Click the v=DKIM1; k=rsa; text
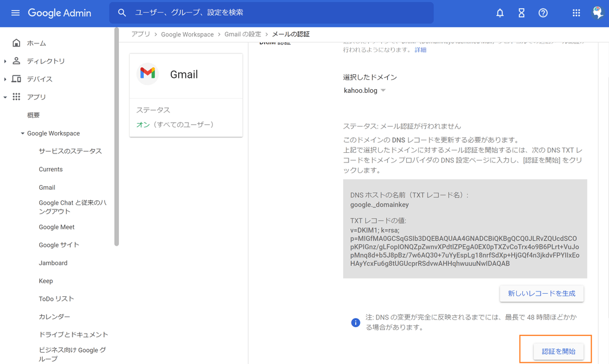Viewport: 609px width, 364px height. [x=375, y=230]
